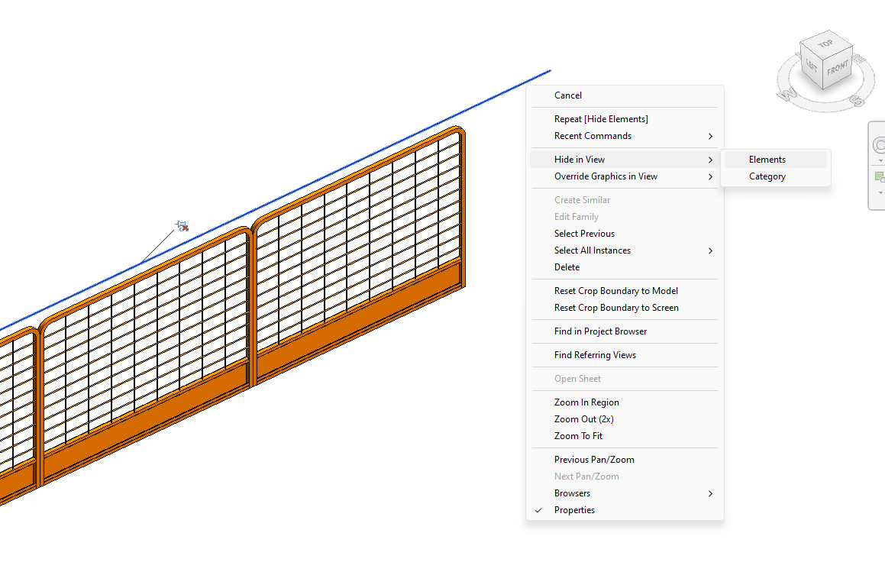
Task: Expand the Recent Commands submenu
Action: [x=592, y=135]
